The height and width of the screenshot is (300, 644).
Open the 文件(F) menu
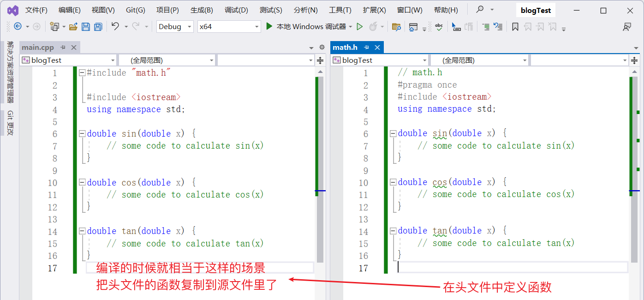pos(36,10)
